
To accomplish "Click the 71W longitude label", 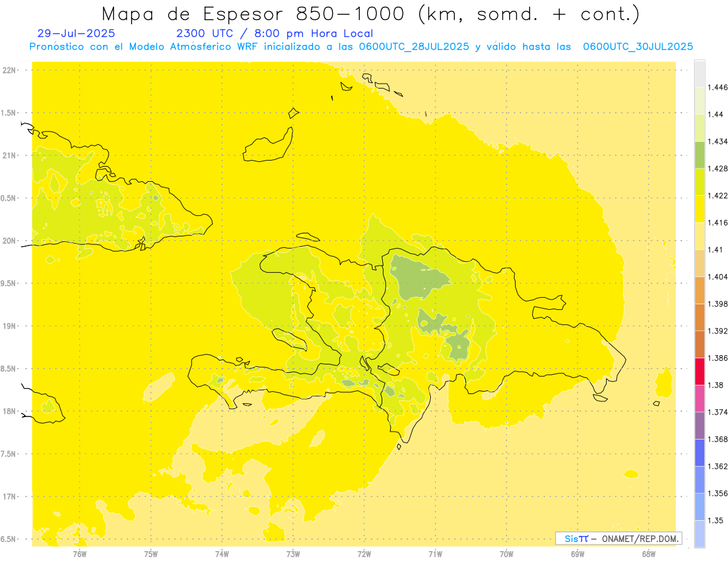I will click(x=435, y=554).
